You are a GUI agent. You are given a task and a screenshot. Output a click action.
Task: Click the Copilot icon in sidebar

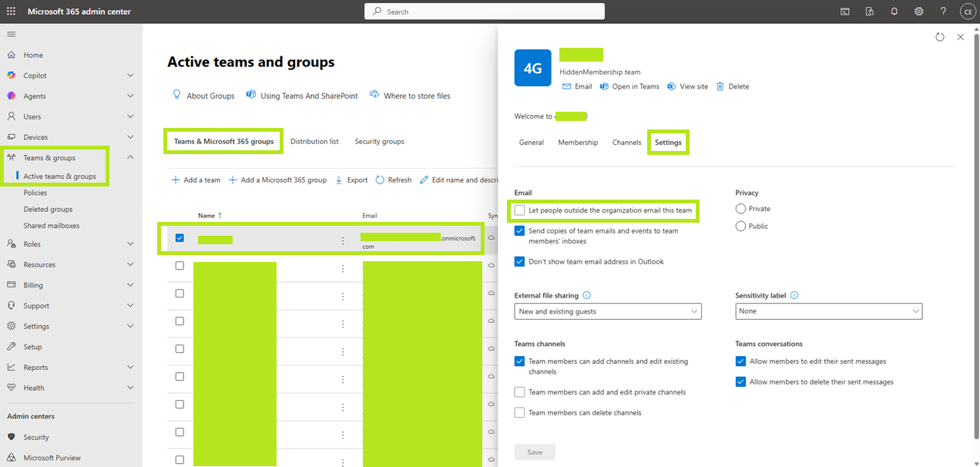[x=11, y=76]
